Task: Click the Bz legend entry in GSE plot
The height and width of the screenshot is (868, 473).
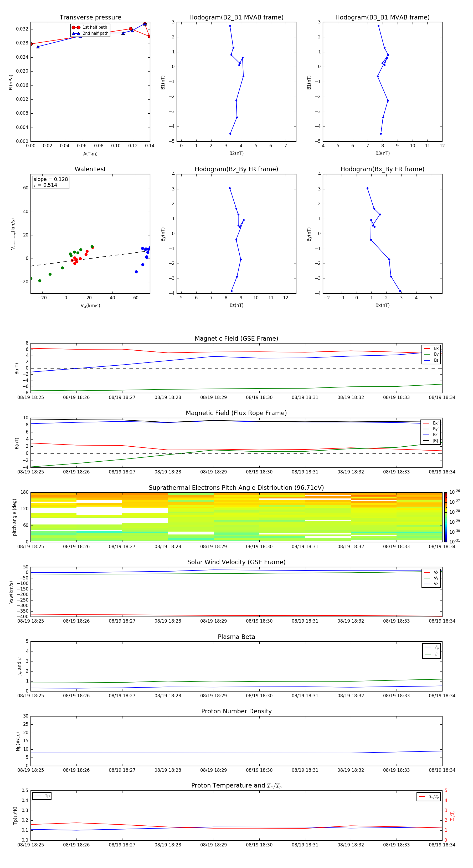Action: click(x=431, y=360)
